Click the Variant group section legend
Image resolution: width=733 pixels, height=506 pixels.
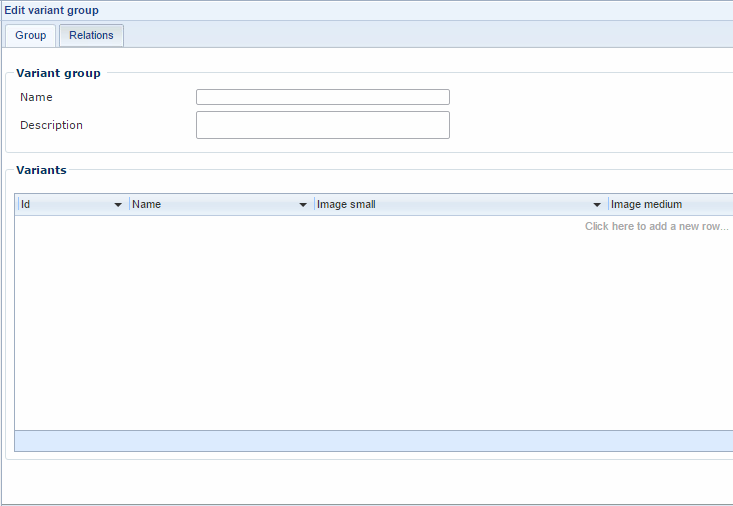point(58,73)
